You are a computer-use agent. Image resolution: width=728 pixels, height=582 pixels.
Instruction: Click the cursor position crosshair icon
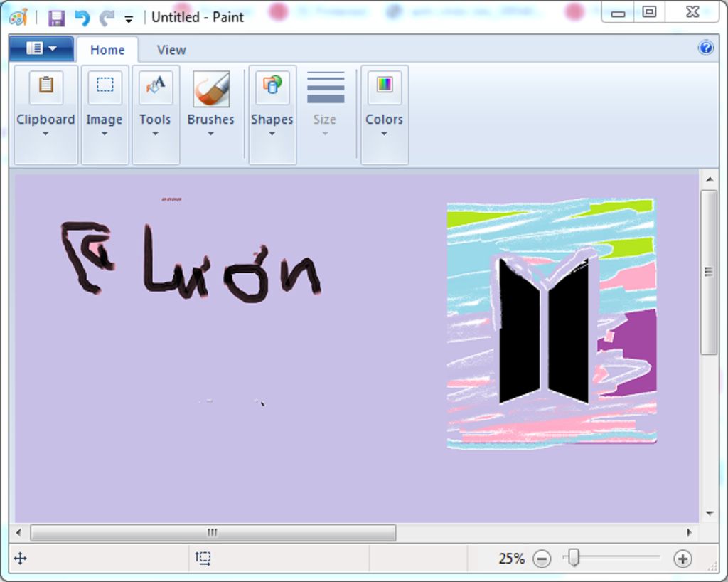coord(21,558)
